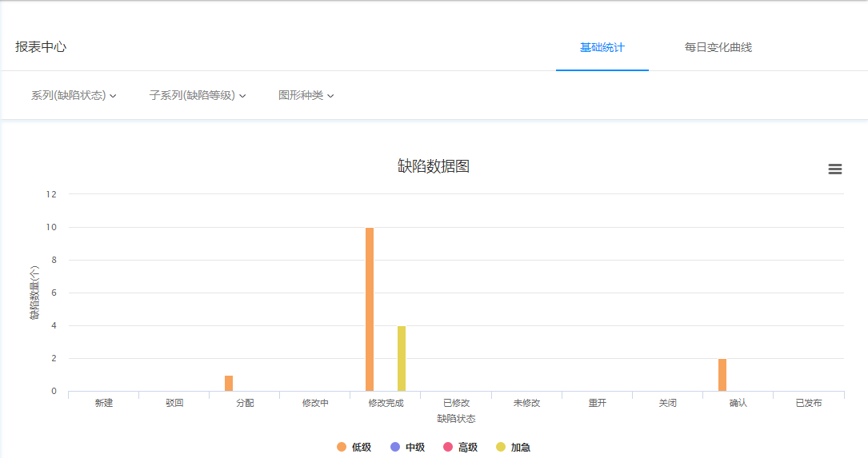Click the 报表中心 page title
This screenshot has width=868, height=458.
pyautogui.click(x=41, y=47)
